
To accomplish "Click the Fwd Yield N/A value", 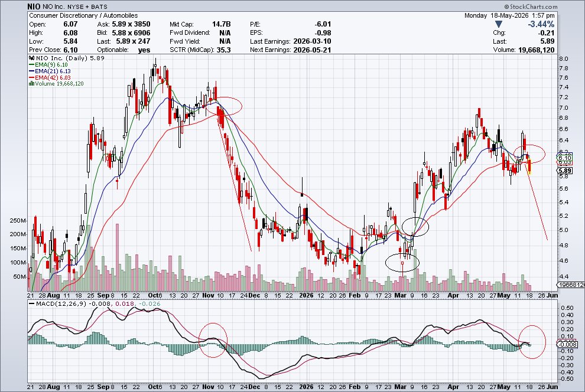I will pos(225,41).
